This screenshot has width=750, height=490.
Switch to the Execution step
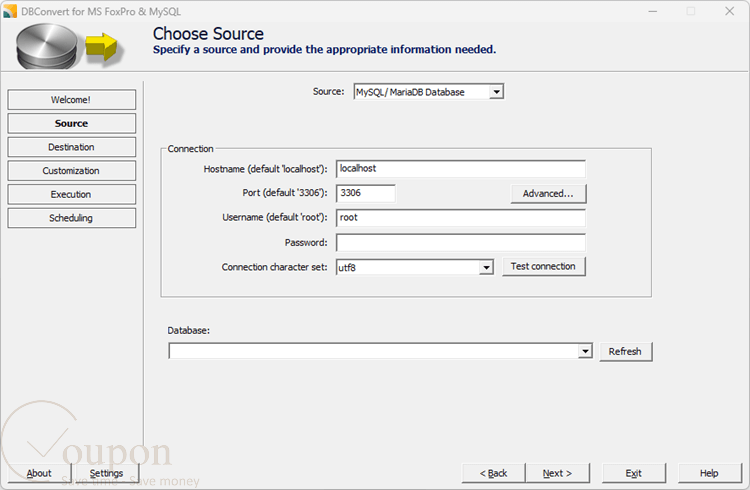[x=71, y=194]
